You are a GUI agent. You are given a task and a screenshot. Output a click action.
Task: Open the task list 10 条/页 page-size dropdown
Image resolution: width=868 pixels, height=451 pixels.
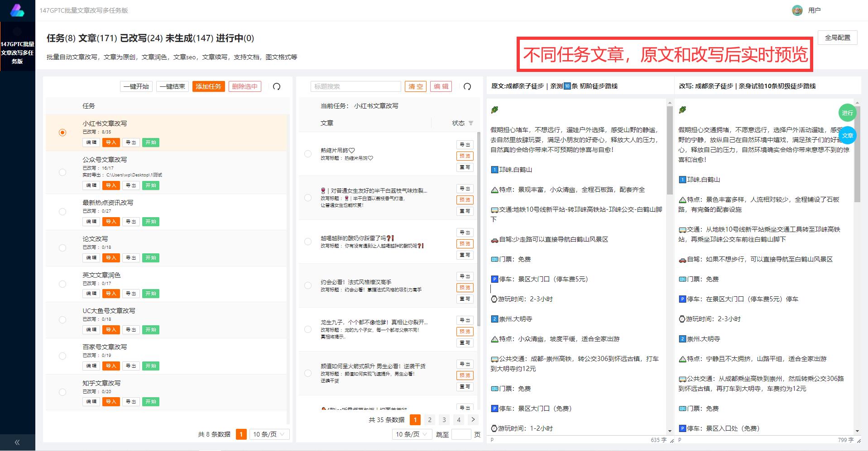point(268,434)
